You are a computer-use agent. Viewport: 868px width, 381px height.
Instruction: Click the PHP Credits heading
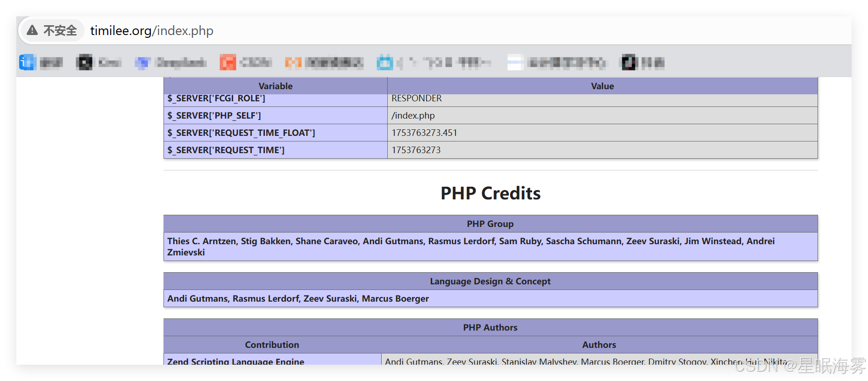tap(491, 193)
